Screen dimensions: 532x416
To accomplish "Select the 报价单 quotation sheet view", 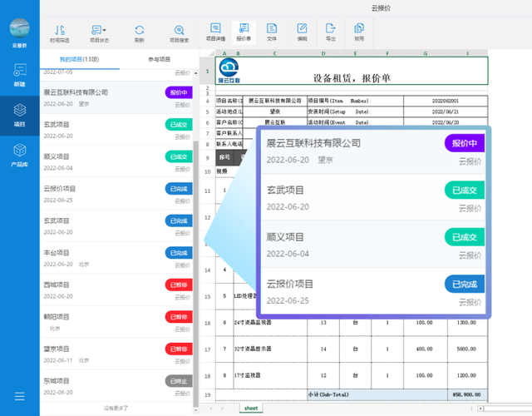I will (244, 32).
